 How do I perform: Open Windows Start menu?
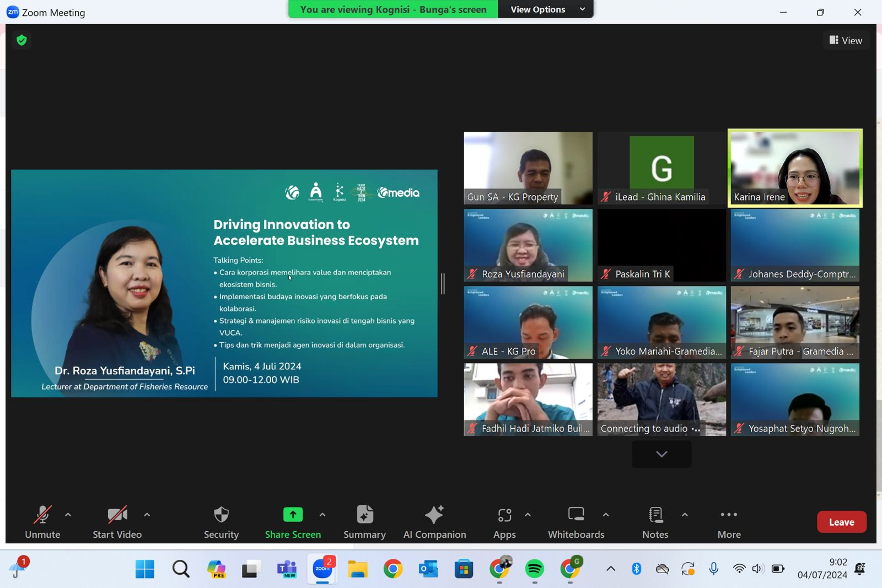(145, 569)
